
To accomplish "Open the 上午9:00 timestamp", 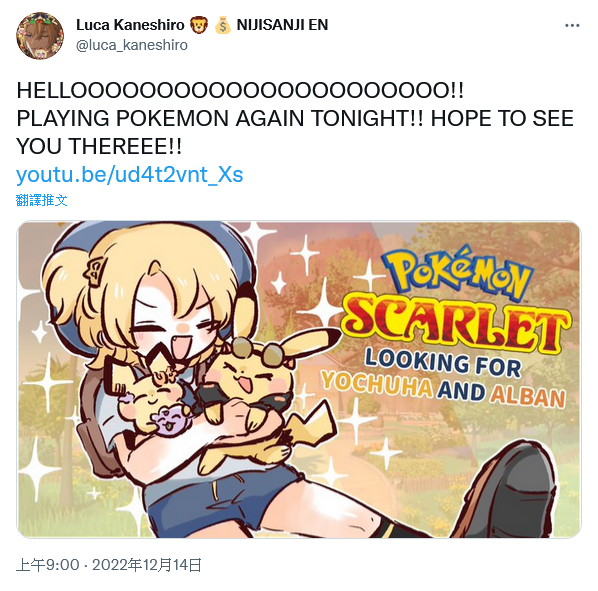I will 48,565.
